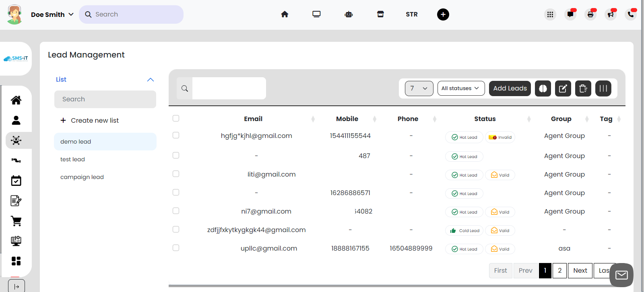Open the shopping cart icon in sidebar
The image size is (644, 292).
click(x=16, y=221)
